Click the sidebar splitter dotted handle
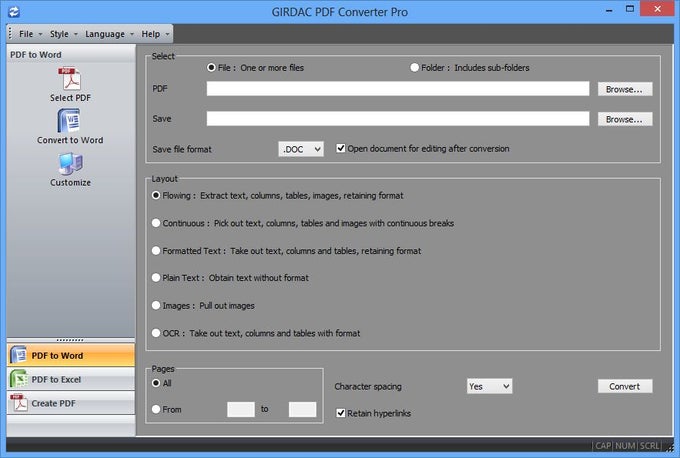The width and height of the screenshot is (680, 458). click(x=70, y=340)
